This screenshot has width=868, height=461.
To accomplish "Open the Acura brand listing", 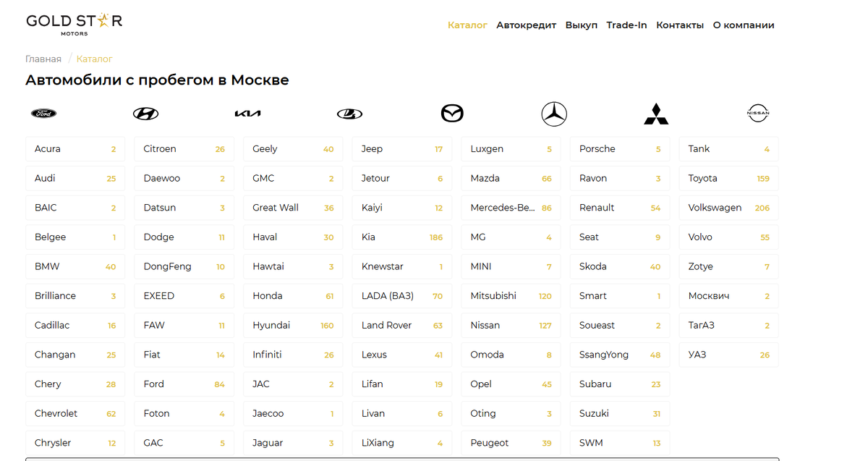I will point(75,149).
